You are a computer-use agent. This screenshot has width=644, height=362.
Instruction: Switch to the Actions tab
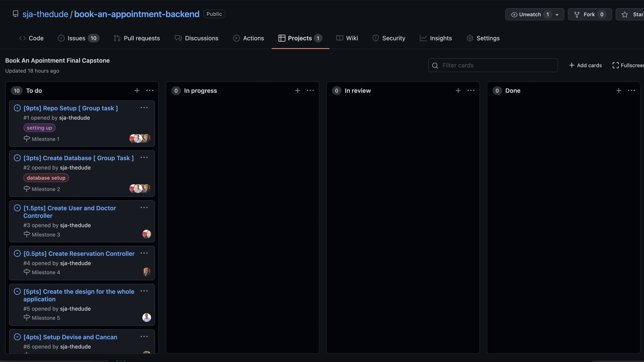point(253,38)
